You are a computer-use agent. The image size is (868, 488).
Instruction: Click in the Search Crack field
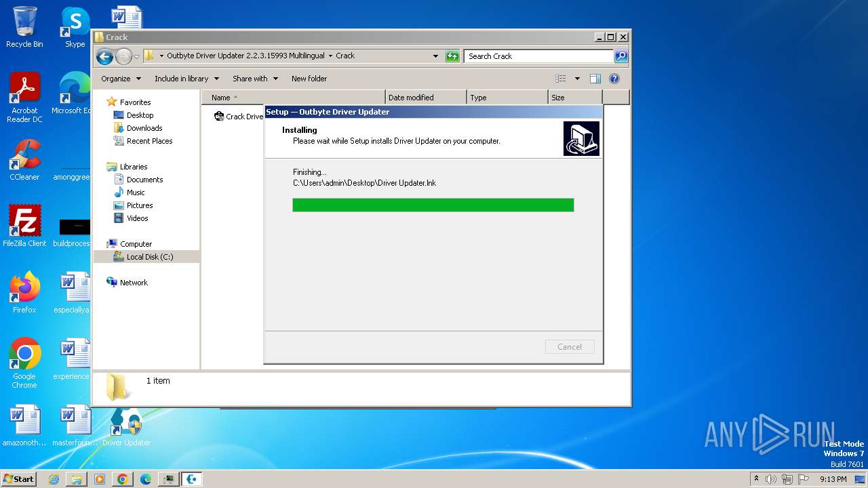(x=539, y=56)
